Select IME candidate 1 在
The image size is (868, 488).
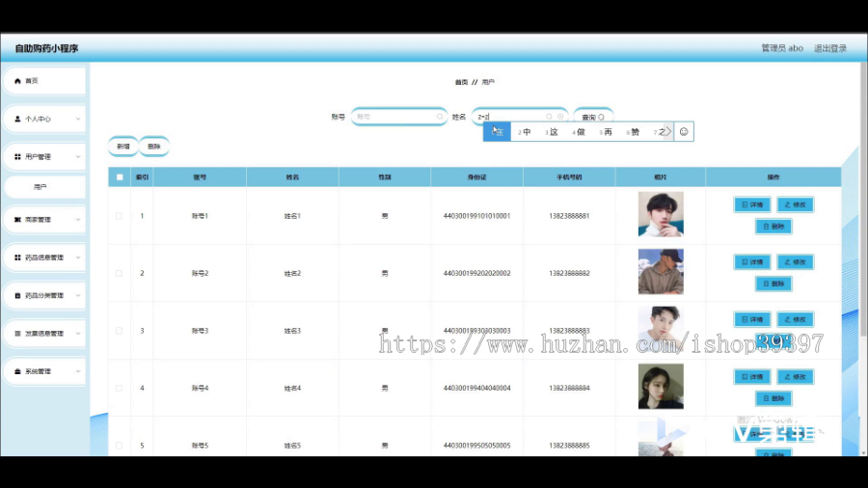point(497,132)
